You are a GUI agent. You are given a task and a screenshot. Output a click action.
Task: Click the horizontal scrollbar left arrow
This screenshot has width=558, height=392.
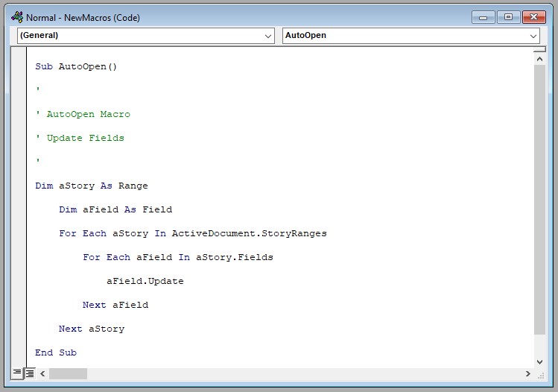coord(42,373)
